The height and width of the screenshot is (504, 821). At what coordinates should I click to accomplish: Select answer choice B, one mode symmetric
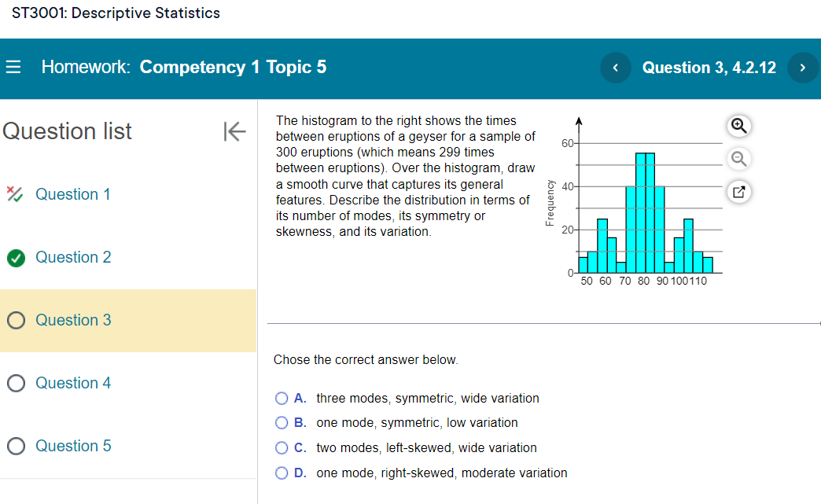click(282, 423)
